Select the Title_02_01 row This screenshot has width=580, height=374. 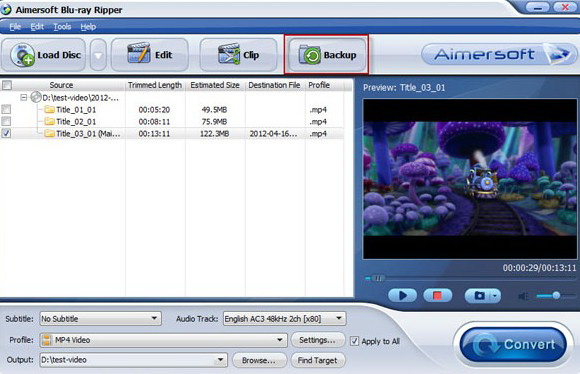point(172,121)
